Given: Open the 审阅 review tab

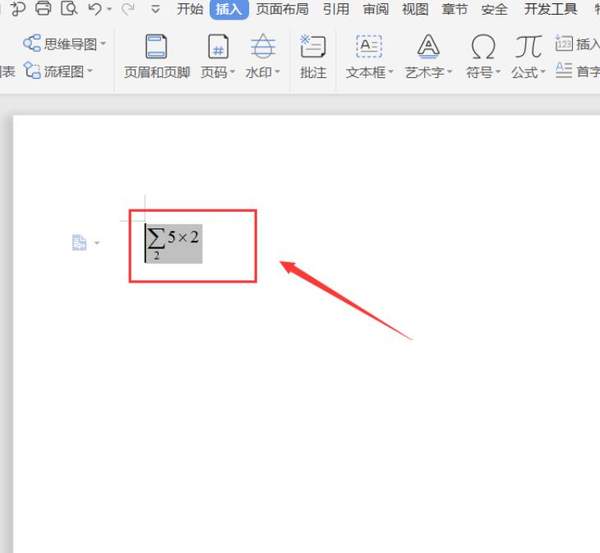Looking at the screenshot, I should pos(376,8).
